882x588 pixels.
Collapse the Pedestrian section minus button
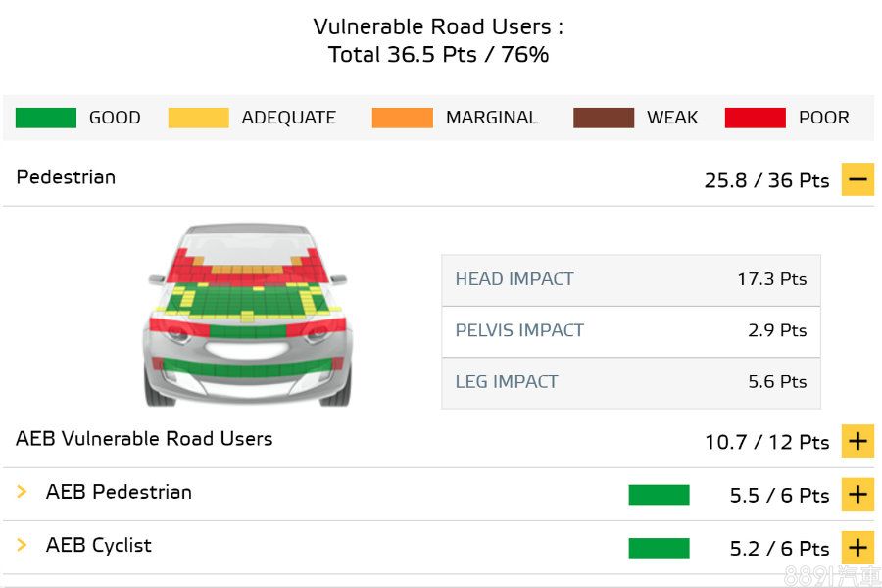857,180
